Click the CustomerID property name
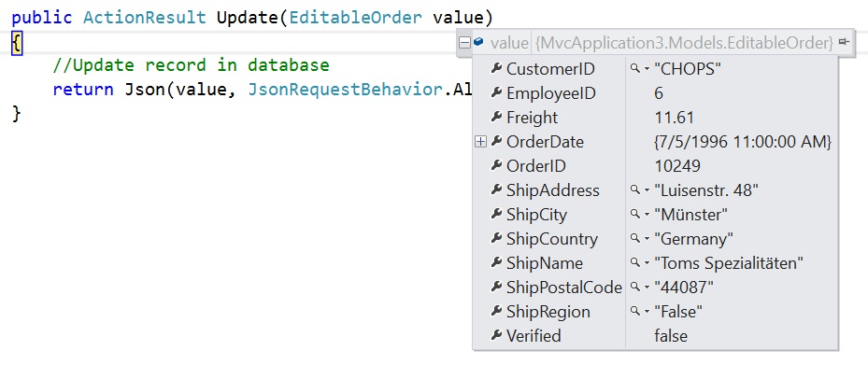The height and width of the screenshot is (365, 868). [551, 69]
